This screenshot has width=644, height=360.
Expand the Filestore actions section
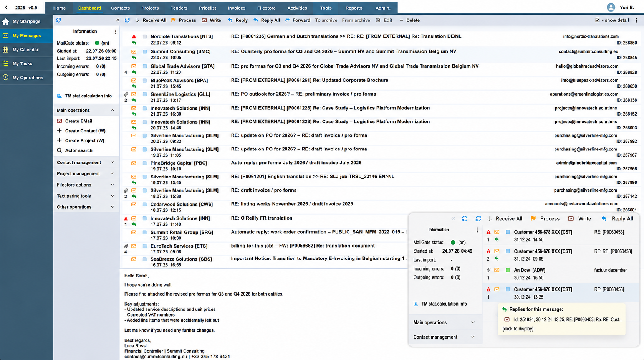(113, 185)
